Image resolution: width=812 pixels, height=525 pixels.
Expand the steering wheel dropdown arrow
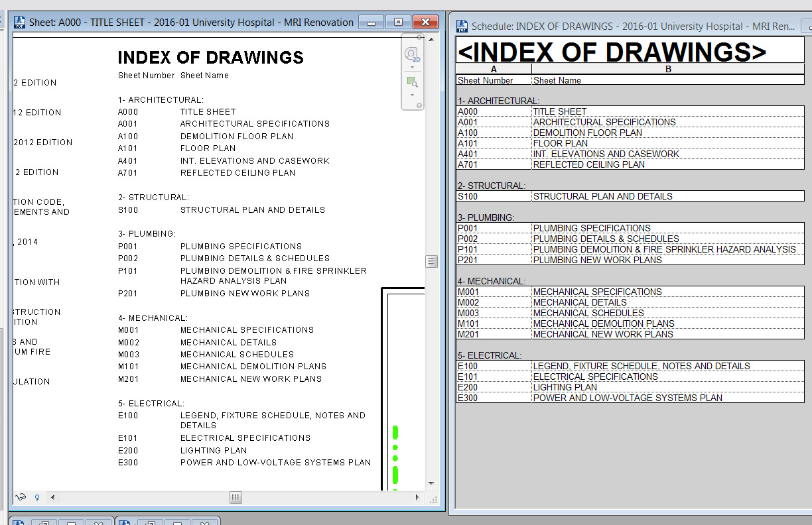tap(412, 68)
